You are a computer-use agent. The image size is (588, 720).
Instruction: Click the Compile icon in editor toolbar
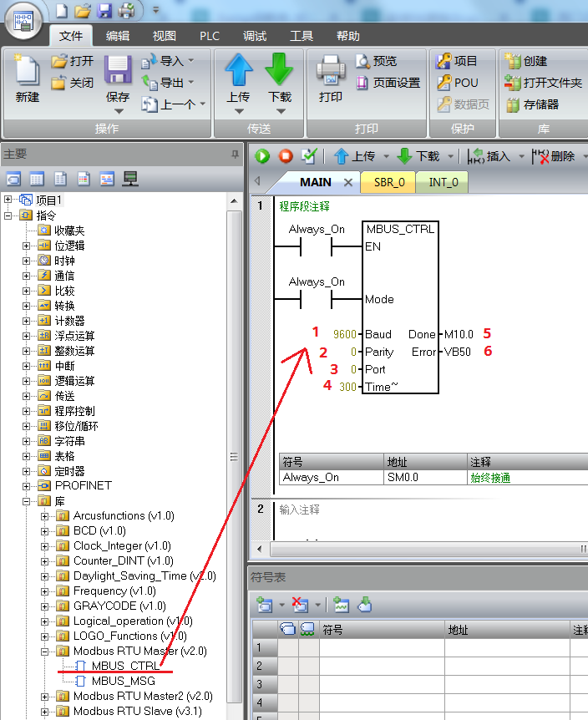(309, 156)
